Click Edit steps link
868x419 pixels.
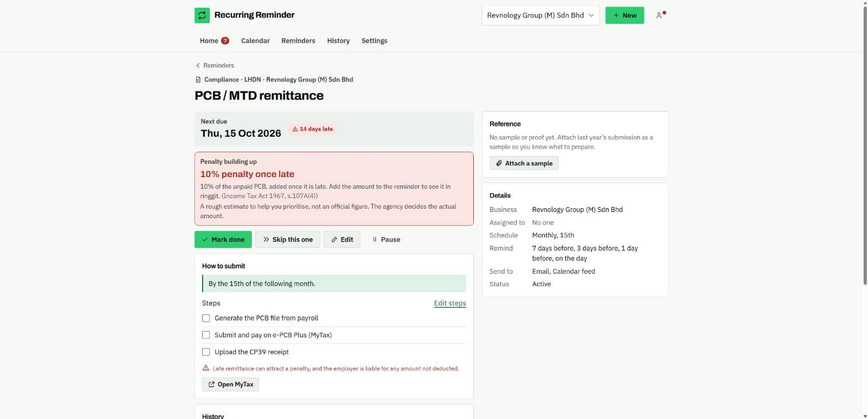tap(450, 303)
